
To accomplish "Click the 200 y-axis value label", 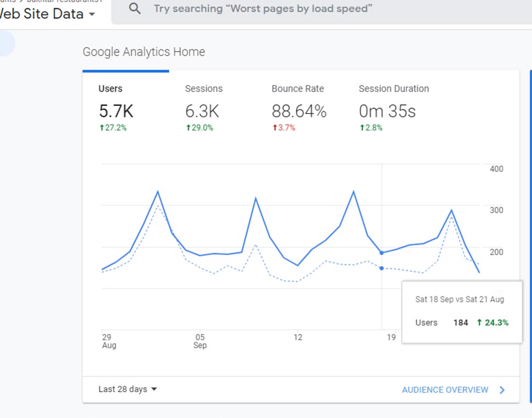I will (x=496, y=252).
